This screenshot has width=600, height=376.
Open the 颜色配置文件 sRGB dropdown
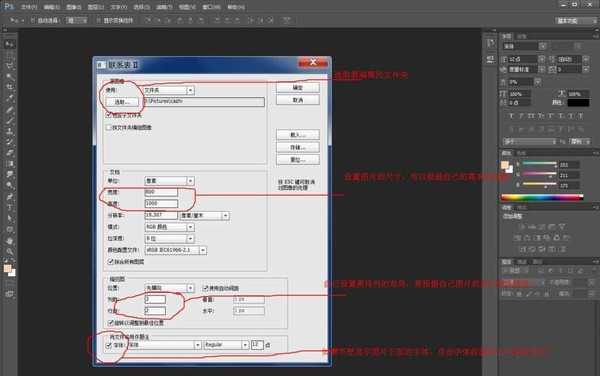click(176, 250)
